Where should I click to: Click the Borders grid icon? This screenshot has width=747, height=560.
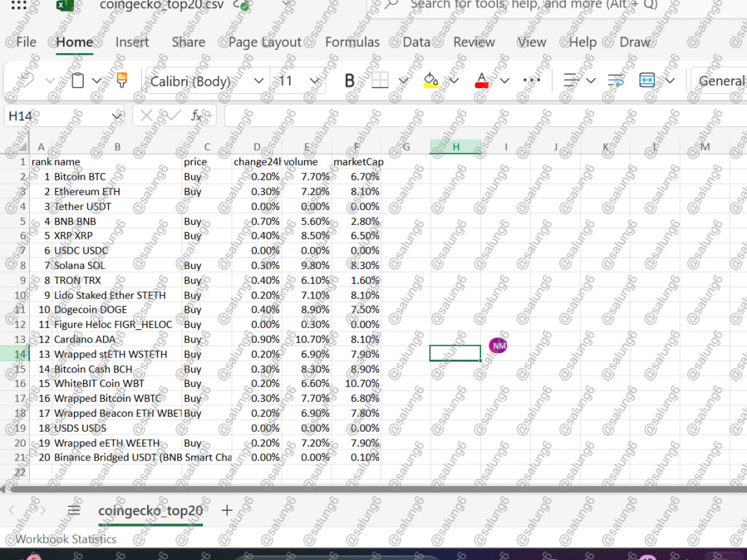(379, 81)
